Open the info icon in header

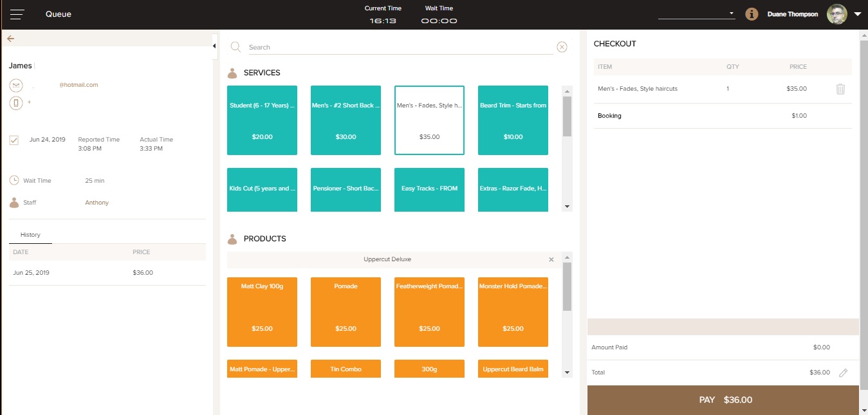pos(752,14)
